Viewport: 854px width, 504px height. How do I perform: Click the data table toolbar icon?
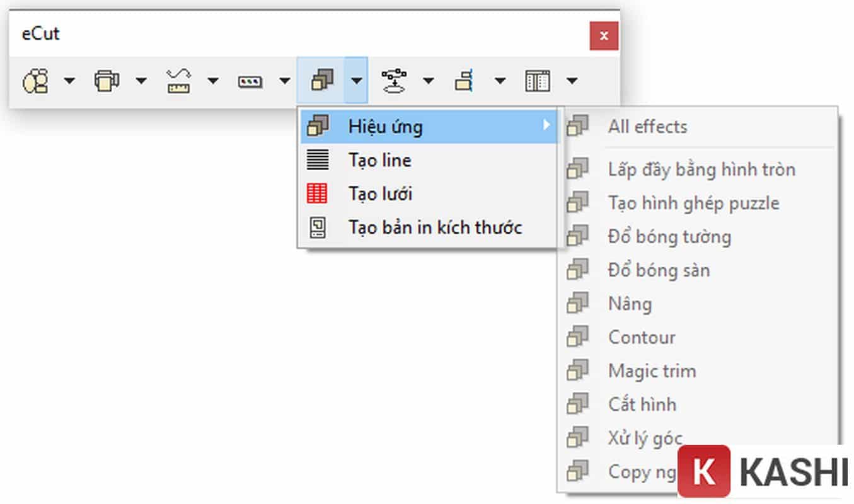(537, 80)
